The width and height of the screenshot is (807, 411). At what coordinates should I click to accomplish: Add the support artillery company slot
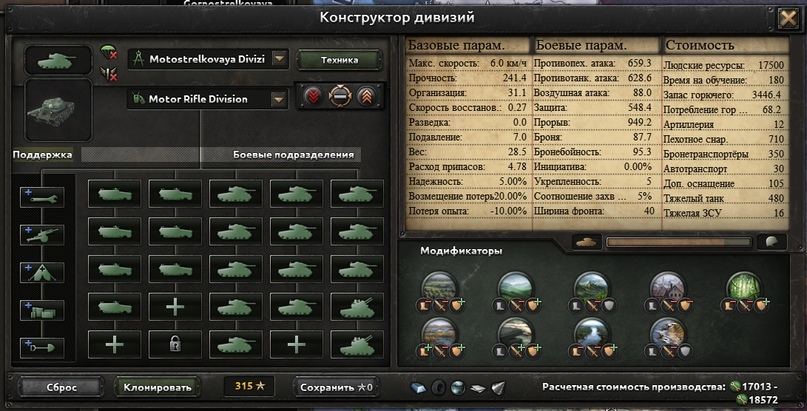42,235
